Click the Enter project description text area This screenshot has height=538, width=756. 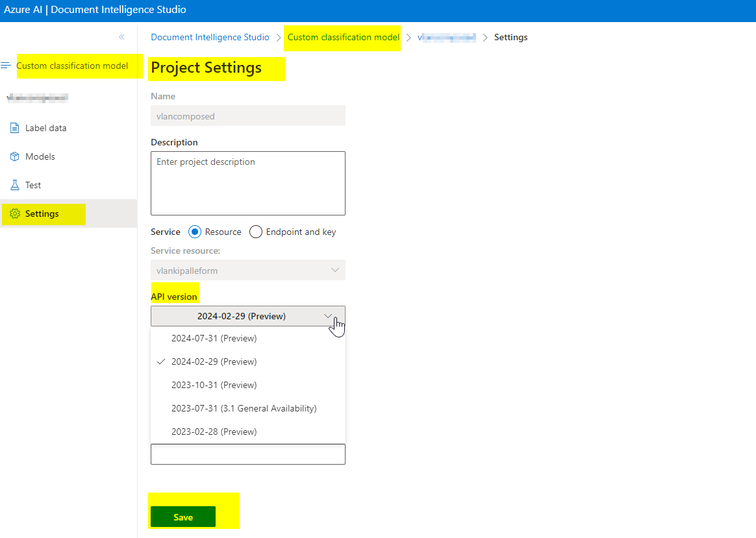pos(248,183)
